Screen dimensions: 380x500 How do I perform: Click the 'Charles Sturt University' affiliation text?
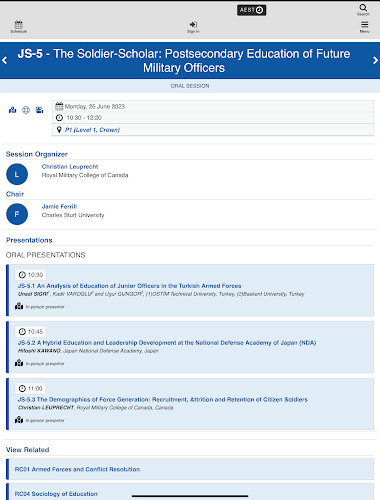pos(73,215)
